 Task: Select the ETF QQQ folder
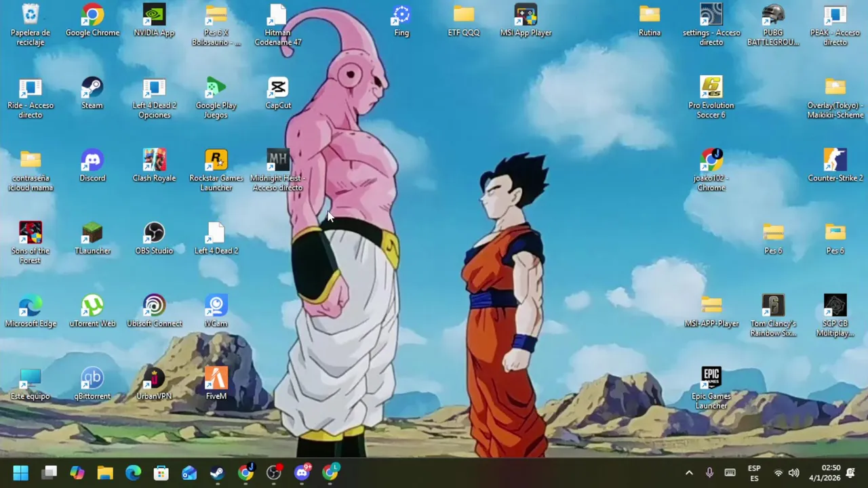tap(464, 20)
